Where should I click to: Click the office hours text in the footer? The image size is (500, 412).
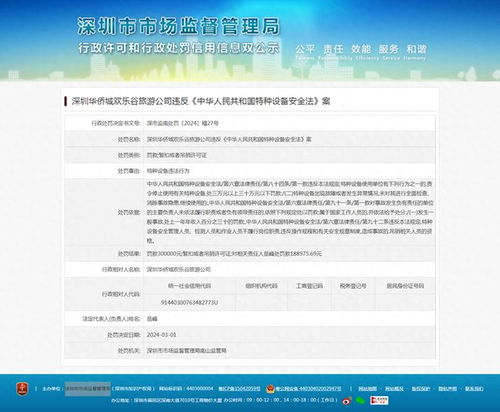[x=281, y=400]
